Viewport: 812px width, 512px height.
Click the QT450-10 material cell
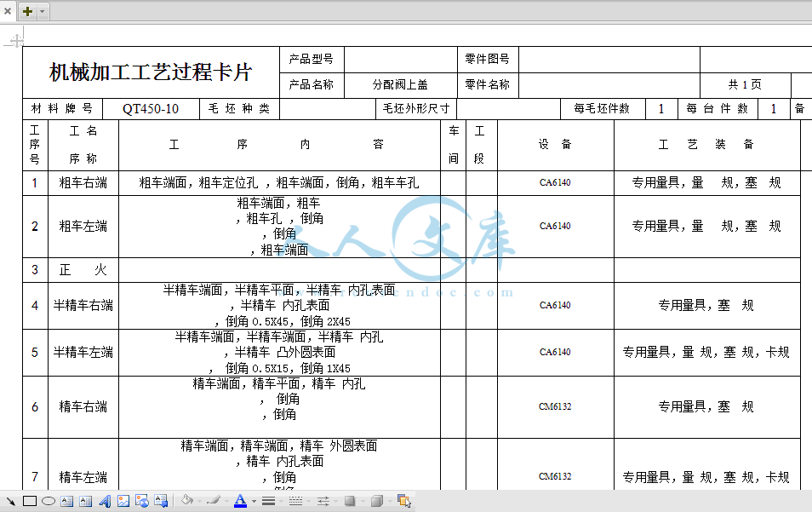(x=151, y=109)
